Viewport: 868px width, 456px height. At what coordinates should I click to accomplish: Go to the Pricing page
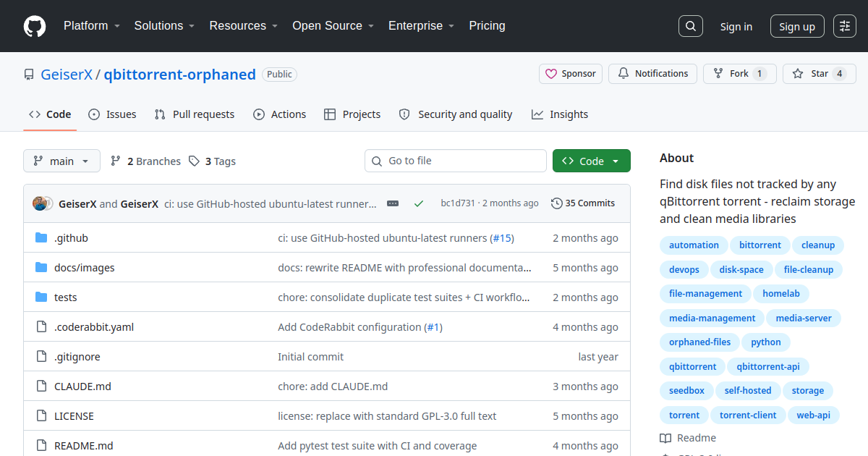click(487, 26)
